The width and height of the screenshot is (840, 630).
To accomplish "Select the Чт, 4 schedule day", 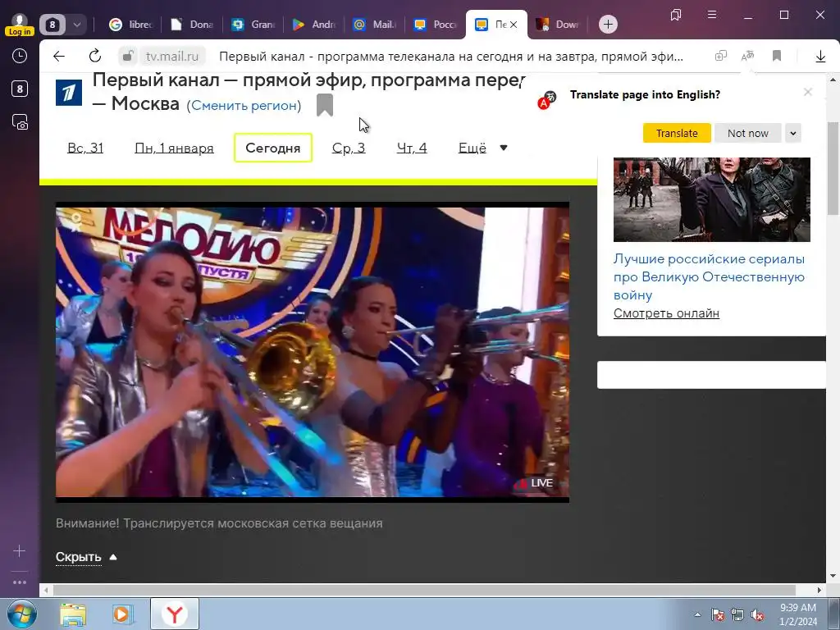I will coord(412,148).
